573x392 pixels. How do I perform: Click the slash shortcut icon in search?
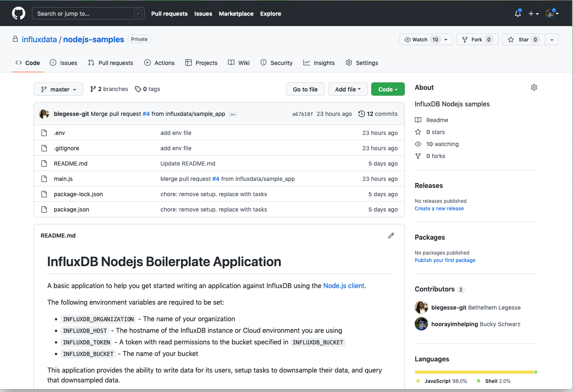point(138,14)
